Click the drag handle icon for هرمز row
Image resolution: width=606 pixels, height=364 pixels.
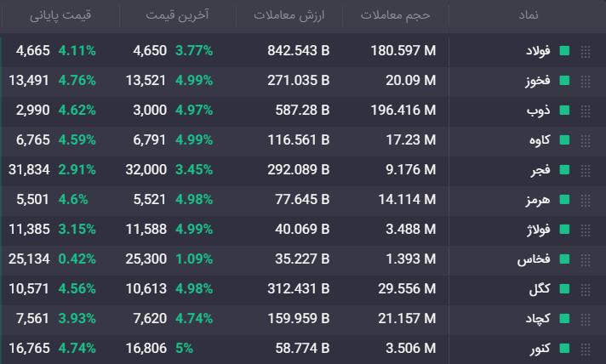585,201
